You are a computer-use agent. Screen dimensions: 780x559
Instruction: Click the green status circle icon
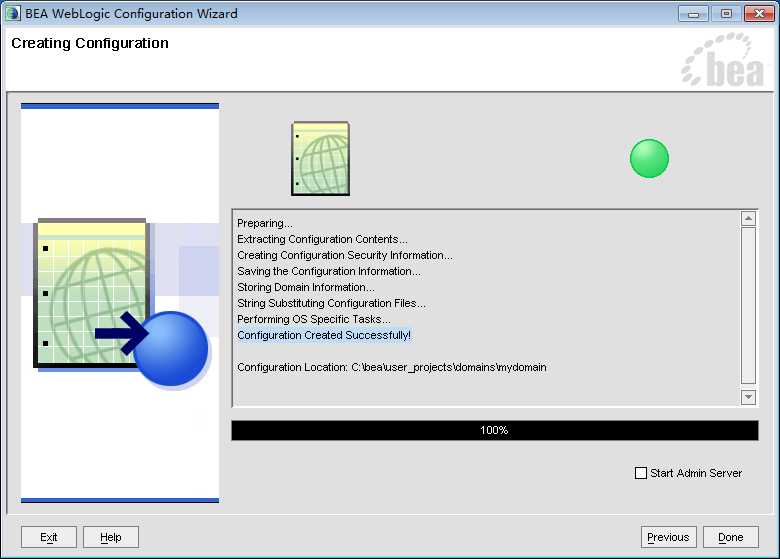[649, 158]
